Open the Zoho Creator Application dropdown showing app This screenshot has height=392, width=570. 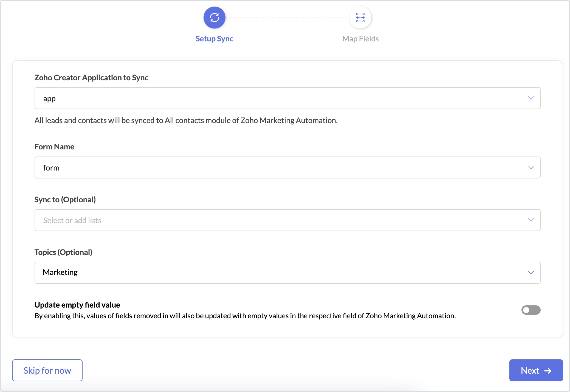287,98
